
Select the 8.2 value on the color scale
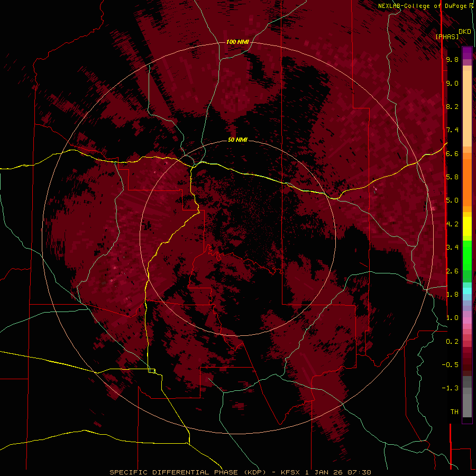click(x=452, y=106)
